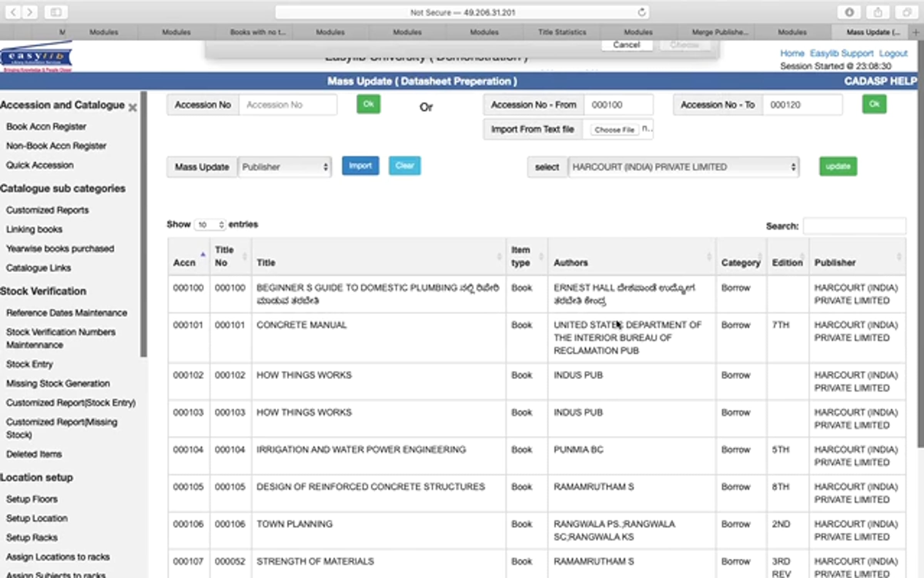
Task: Sort the table by Accn column arrow
Action: click(203, 255)
